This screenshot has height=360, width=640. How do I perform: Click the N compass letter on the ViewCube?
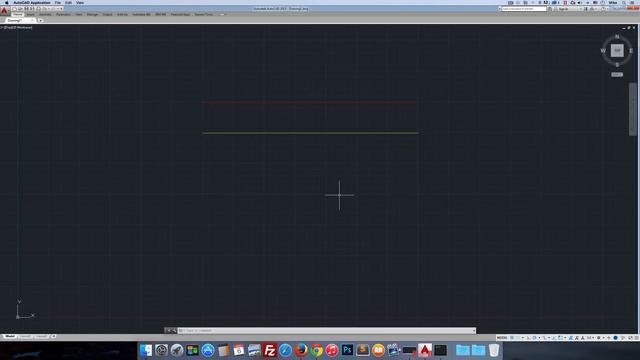[617, 37]
